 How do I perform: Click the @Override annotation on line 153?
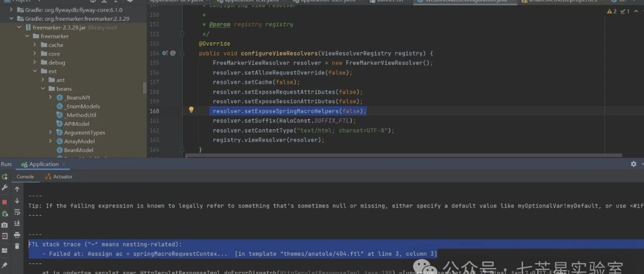pyautogui.click(x=214, y=44)
